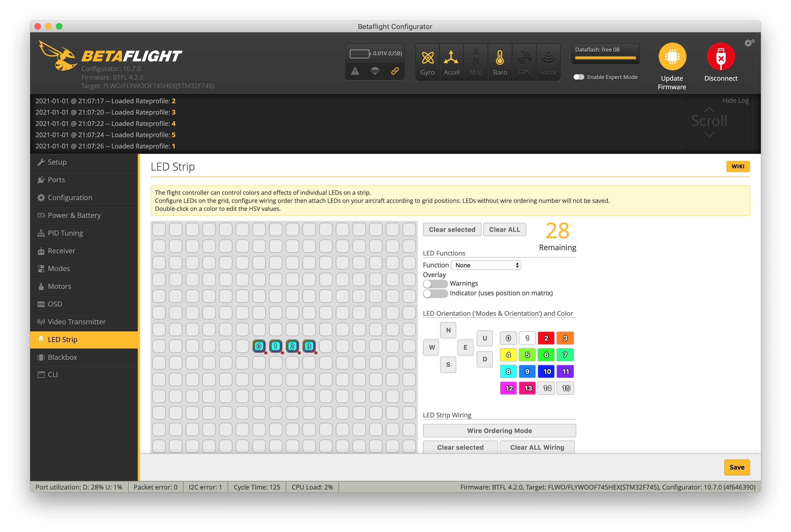Open the Ports tab

[x=84, y=180]
